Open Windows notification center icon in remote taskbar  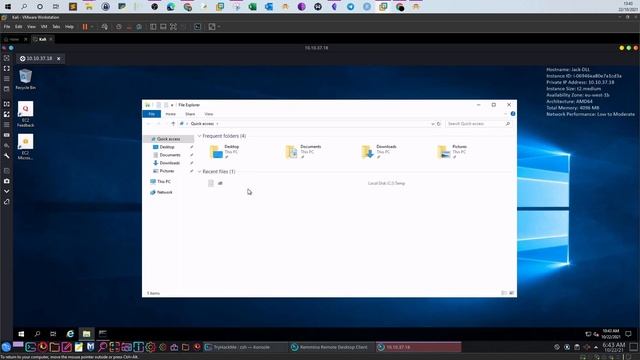(628, 334)
